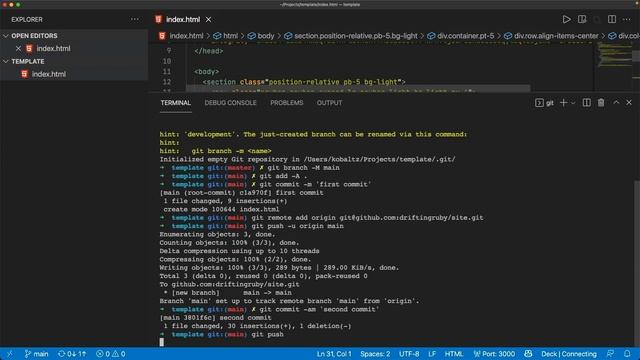Open the Copilot status icon
Viewport: 640px width, 360px height.
528,354
